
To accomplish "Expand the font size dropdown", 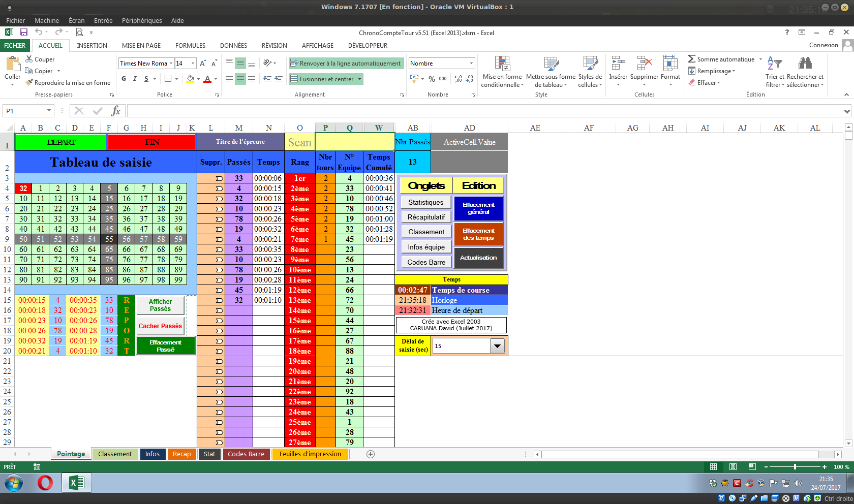I will point(193,64).
